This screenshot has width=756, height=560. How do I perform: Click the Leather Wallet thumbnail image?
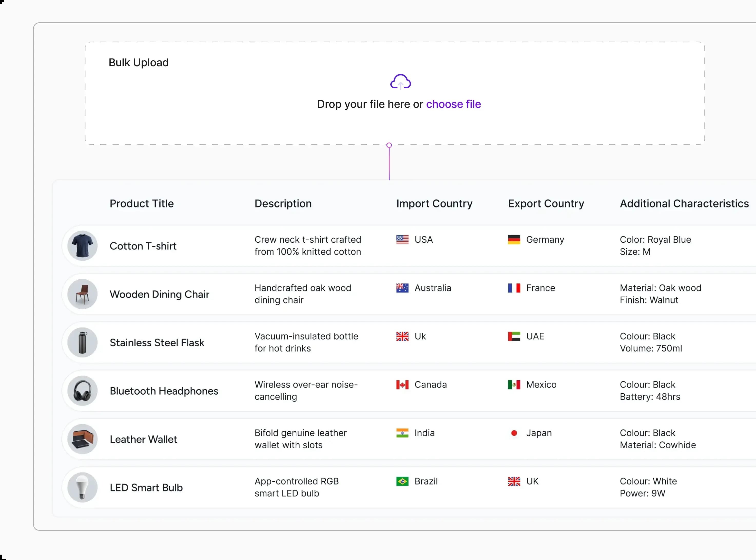coord(82,439)
